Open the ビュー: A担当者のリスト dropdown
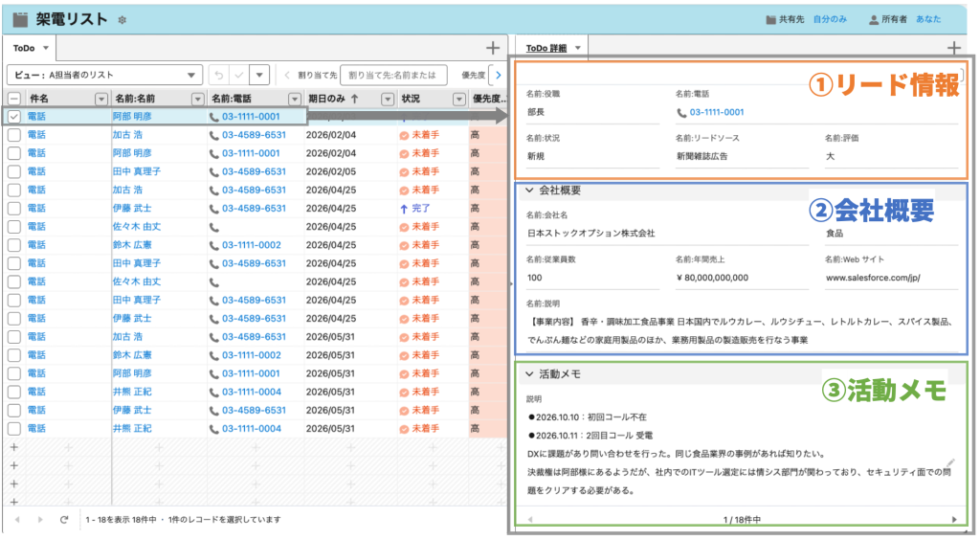The height and width of the screenshot is (540, 980). click(x=104, y=75)
